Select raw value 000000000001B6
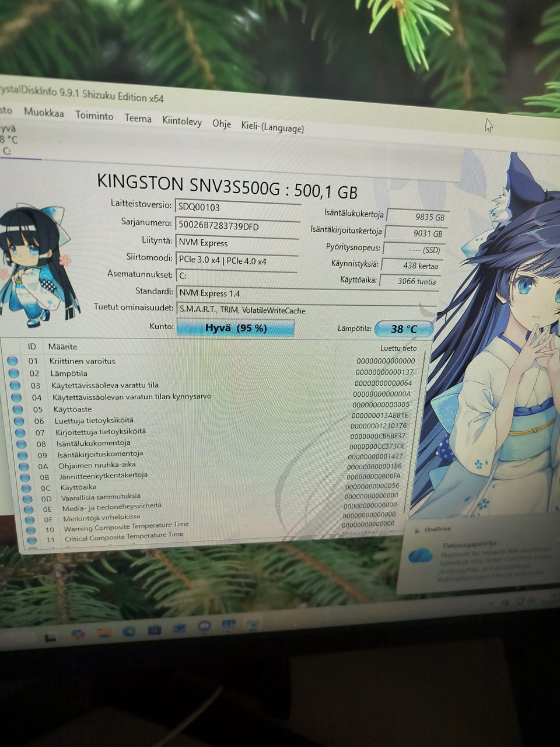This screenshot has height=747, width=560. coord(374,466)
